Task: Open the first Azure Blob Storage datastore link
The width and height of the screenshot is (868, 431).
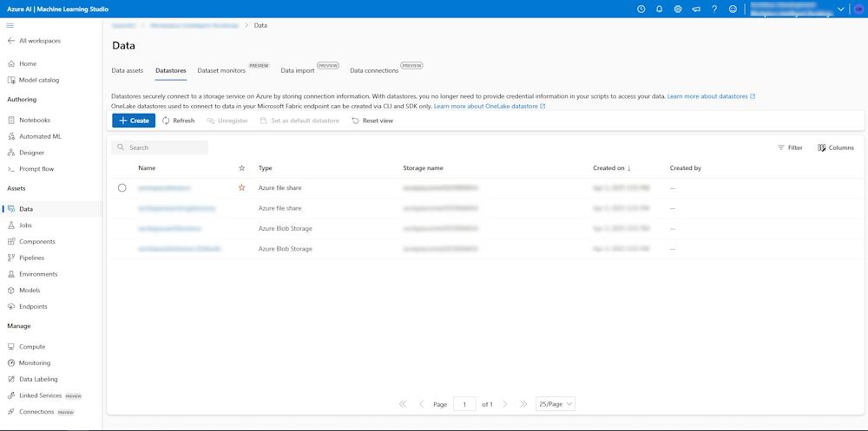Action: 169,228
